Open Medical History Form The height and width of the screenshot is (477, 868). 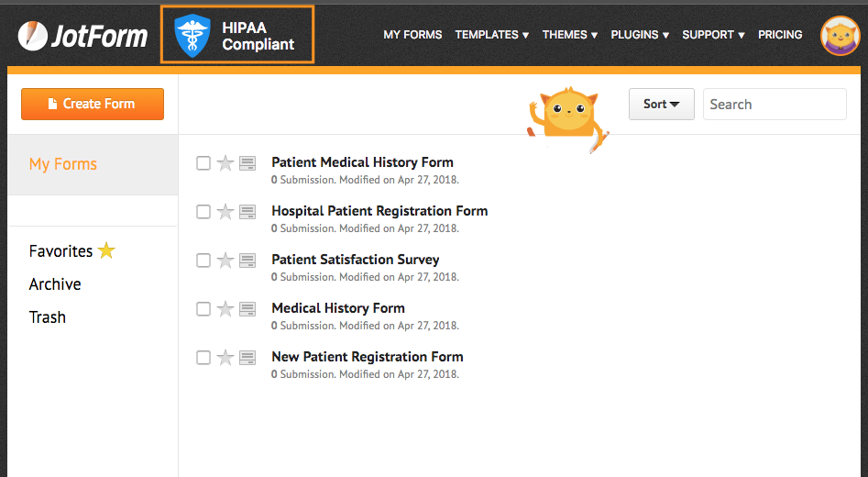coord(337,308)
